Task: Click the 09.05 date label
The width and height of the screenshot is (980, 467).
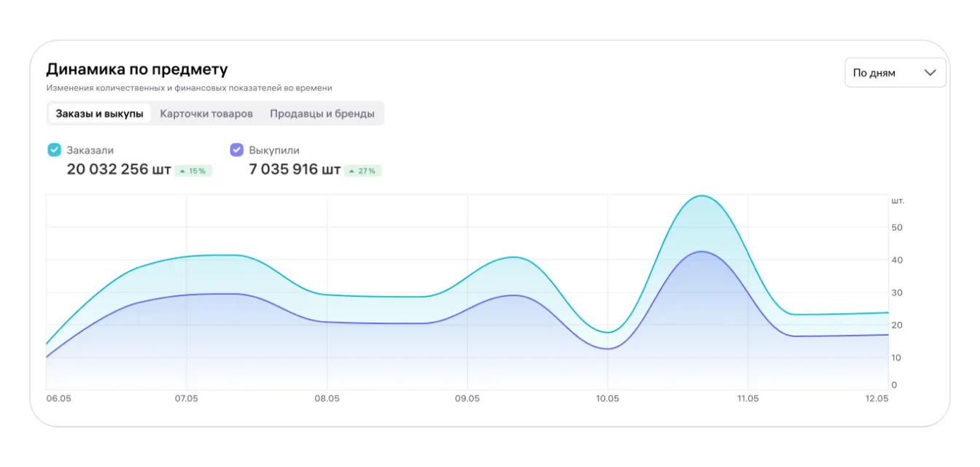Action: [467, 398]
